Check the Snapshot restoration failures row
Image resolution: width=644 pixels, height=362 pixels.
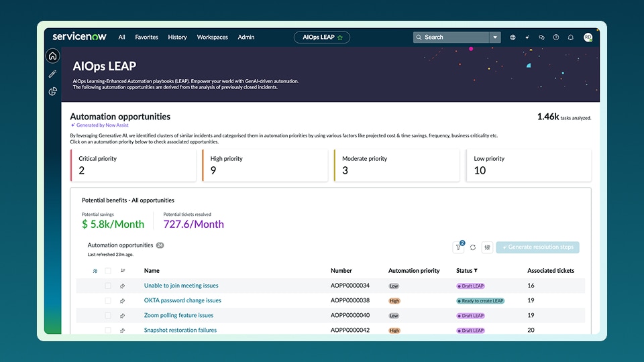pos(108,330)
